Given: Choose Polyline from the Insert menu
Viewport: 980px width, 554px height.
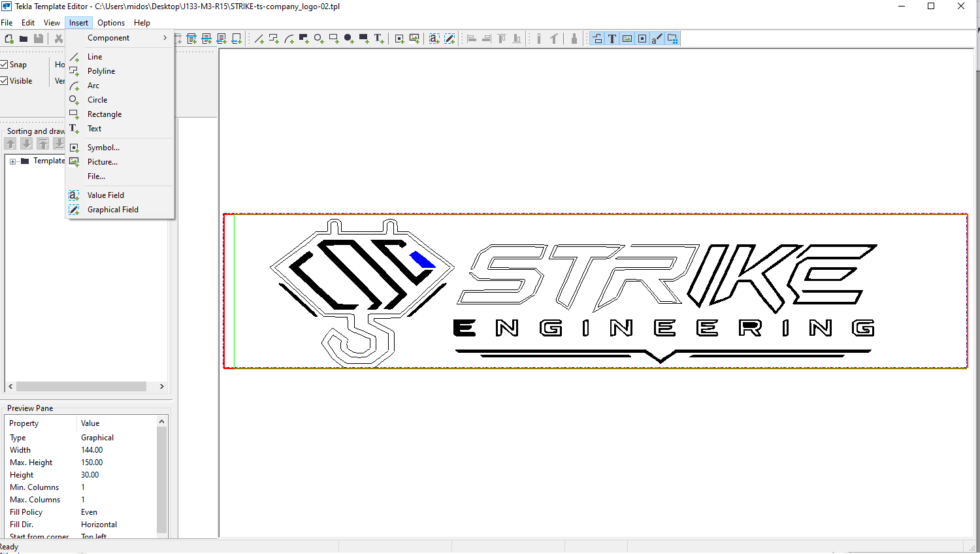Looking at the screenshot, I should pos(120,71).
